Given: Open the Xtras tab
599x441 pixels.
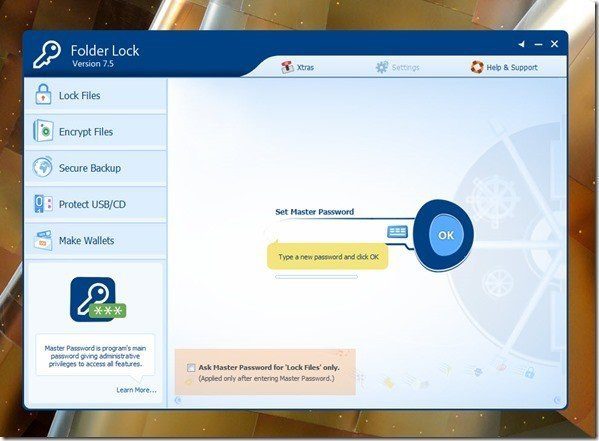Looking at the screenshot, I should [x=298, y=67].
